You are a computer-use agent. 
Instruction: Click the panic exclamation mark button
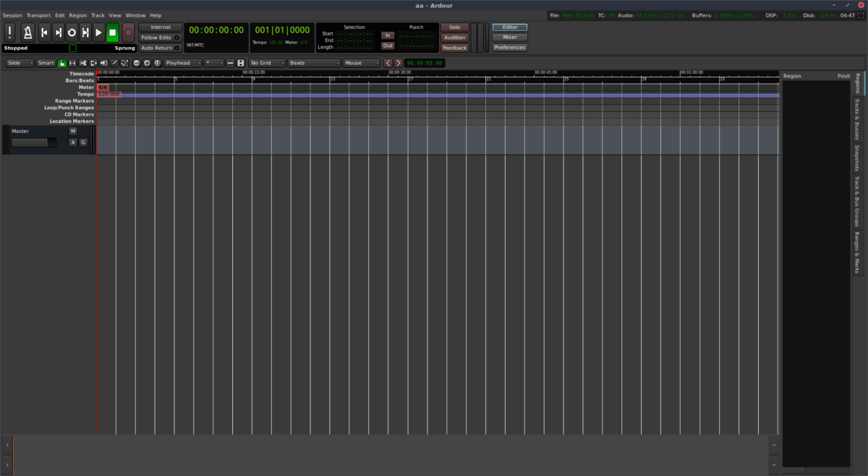pyautogui.click(x=9, y=33)
